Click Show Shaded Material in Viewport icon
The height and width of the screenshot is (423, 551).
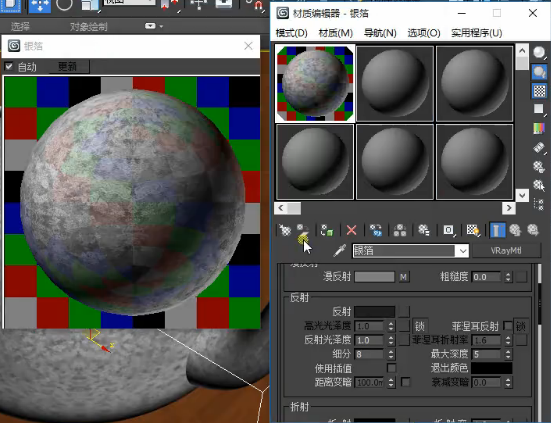point(473,230)
